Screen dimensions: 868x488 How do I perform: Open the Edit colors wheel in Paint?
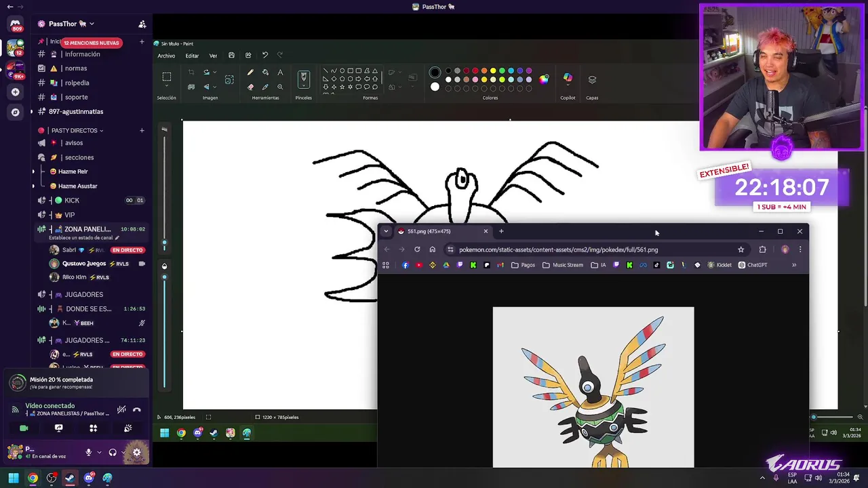544,79
